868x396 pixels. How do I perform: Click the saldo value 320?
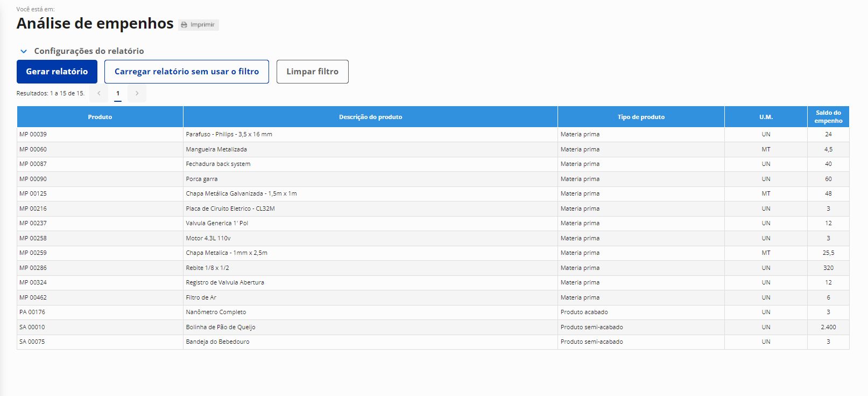(x=828, y=268)
